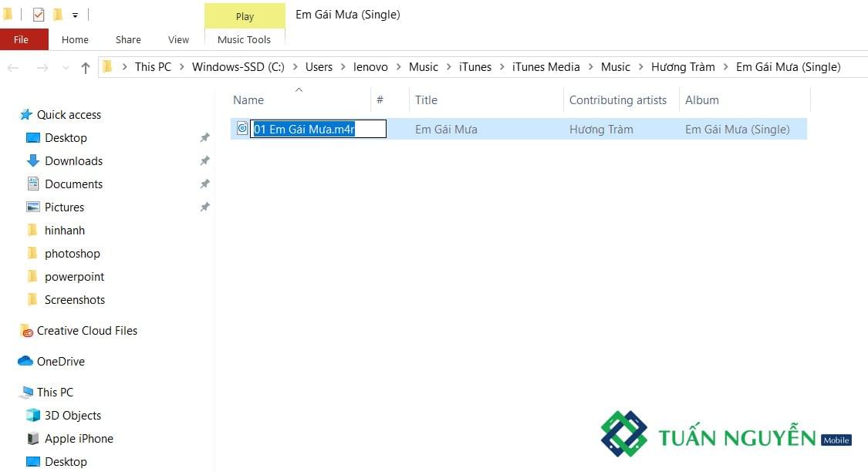Click the m4r ringtone file icon
868x472 pixels.
tap(242, 129)
